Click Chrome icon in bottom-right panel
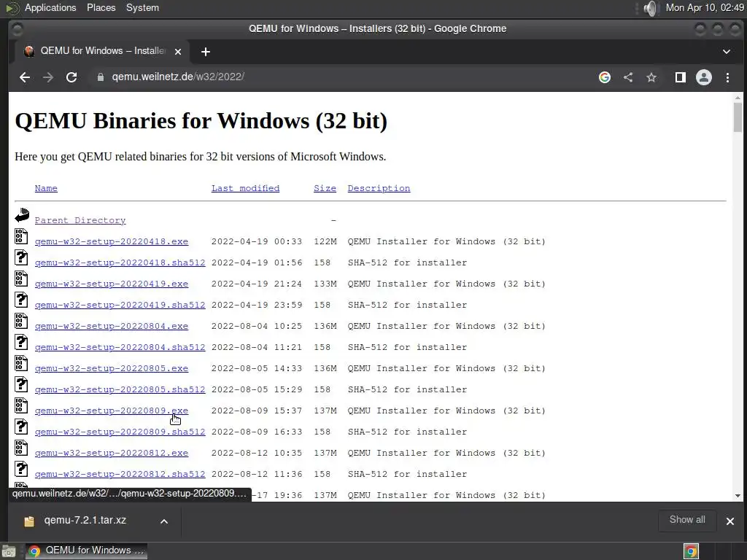 pos(691,551)
